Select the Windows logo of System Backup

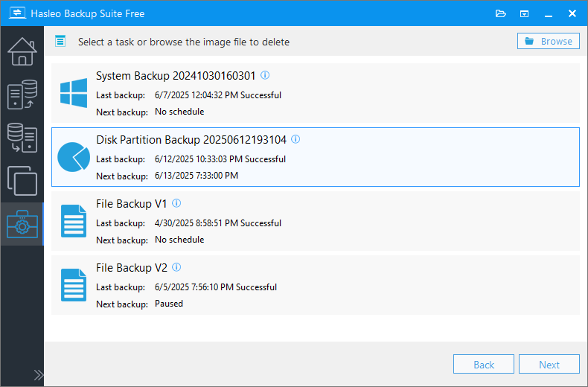coord(74,92)
